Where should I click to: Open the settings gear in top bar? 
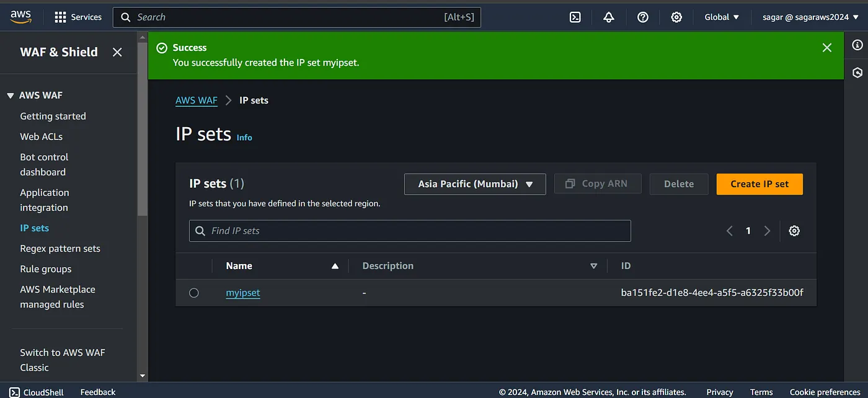pyautogui.click(x=676, y=17)
